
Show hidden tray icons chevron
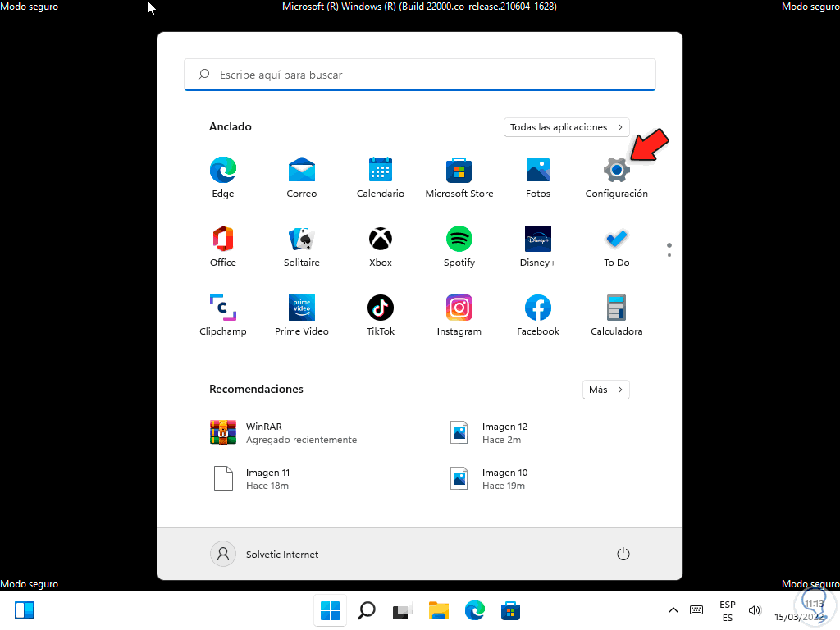pos(673,610)
